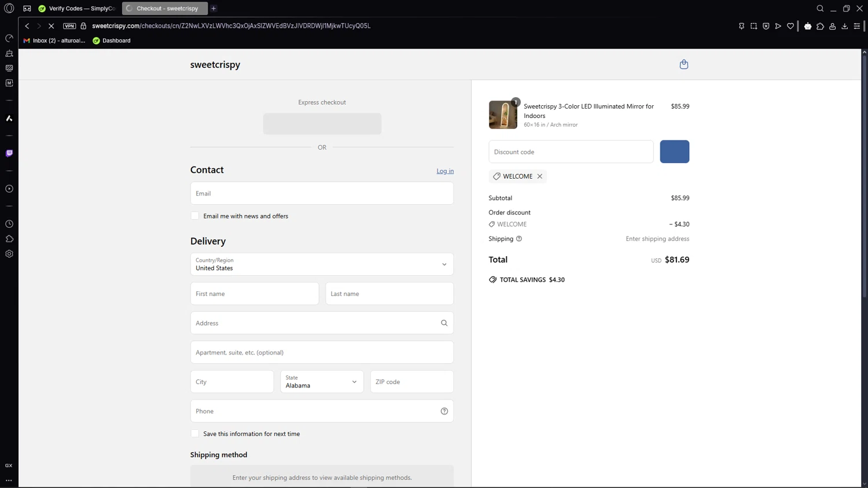868x488 pixels.
Task: Focus the City input field
Action: click(232, 382)
